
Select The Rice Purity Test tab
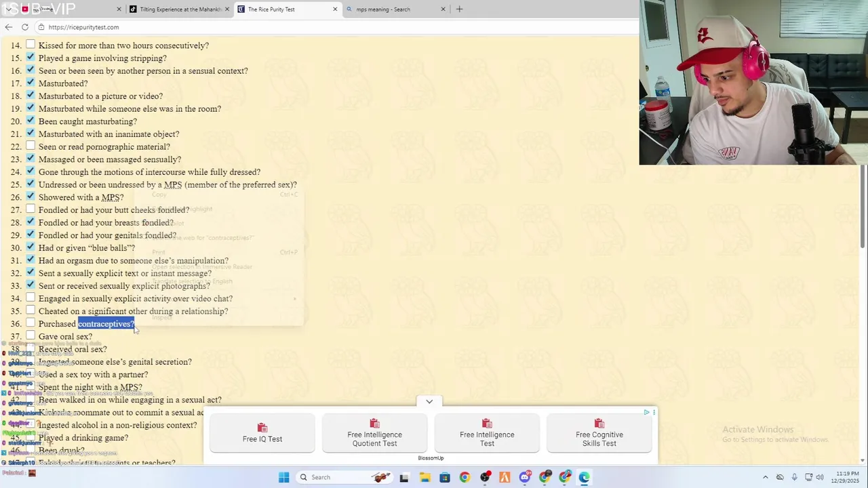click(288, 9)
